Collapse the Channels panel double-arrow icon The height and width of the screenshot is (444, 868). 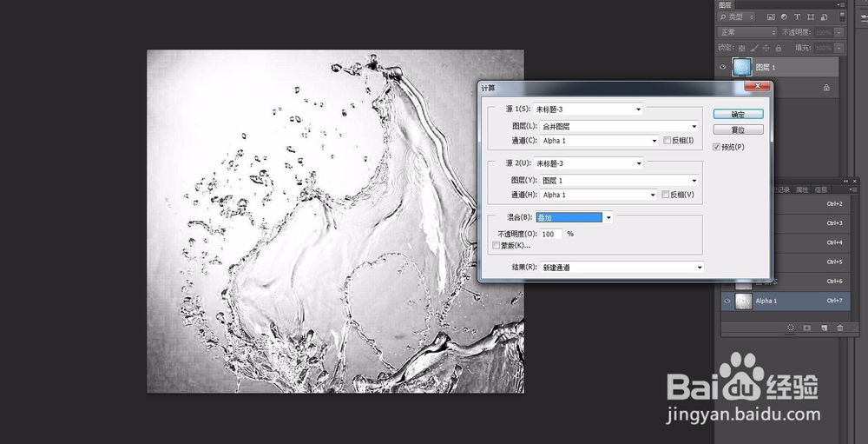coord(845,182)
